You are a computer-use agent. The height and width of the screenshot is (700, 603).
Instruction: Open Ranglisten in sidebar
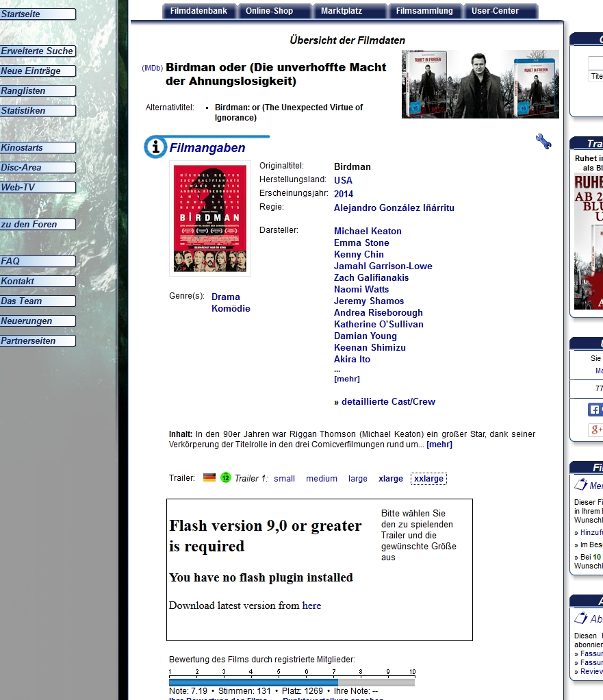(38, 91)
